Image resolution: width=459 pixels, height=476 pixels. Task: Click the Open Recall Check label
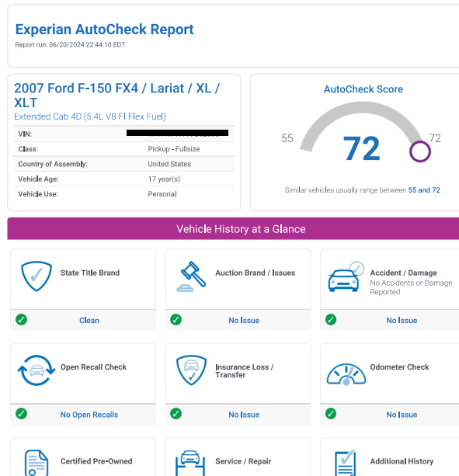93,367
